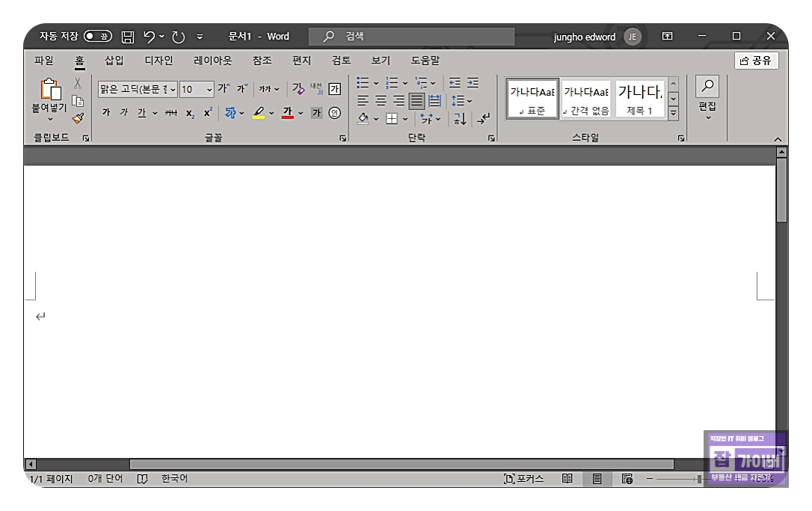This screenshot has width=812, height=511.
Task: Toggle justify alignment
Action: [416, 100]
